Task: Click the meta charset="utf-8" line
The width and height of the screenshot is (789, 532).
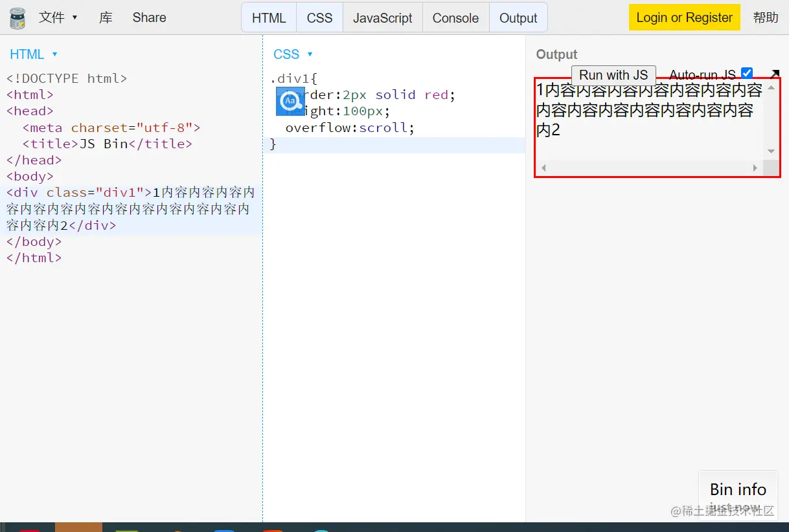Action: [x=111, y=127]
